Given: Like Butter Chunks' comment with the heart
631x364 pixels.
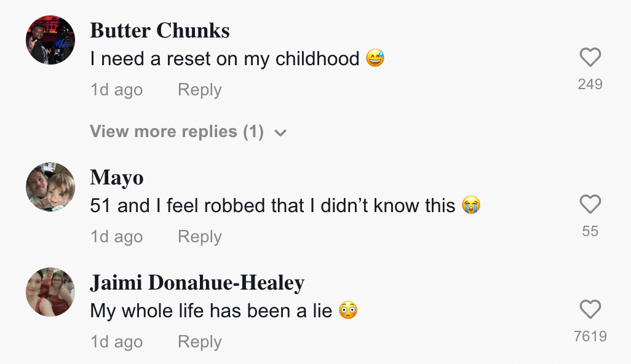Looking at the screenshot, I should tap(590, 58).
